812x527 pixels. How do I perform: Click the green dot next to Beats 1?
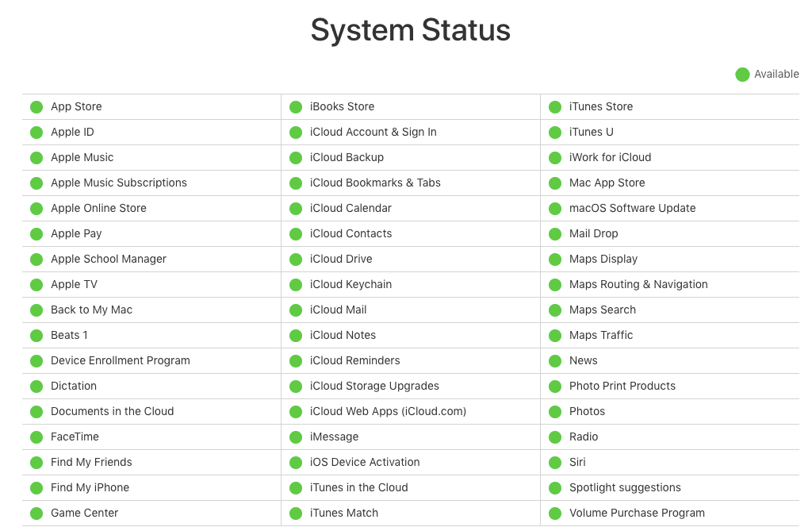click(x=36, y=336)
